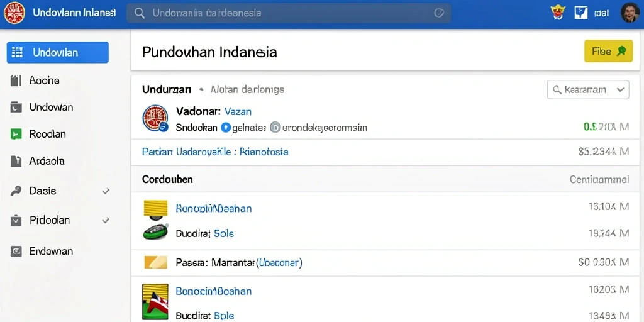Open the first Bonocin Moahan thumbnail

pyautogui.click(x=156, y=208)
